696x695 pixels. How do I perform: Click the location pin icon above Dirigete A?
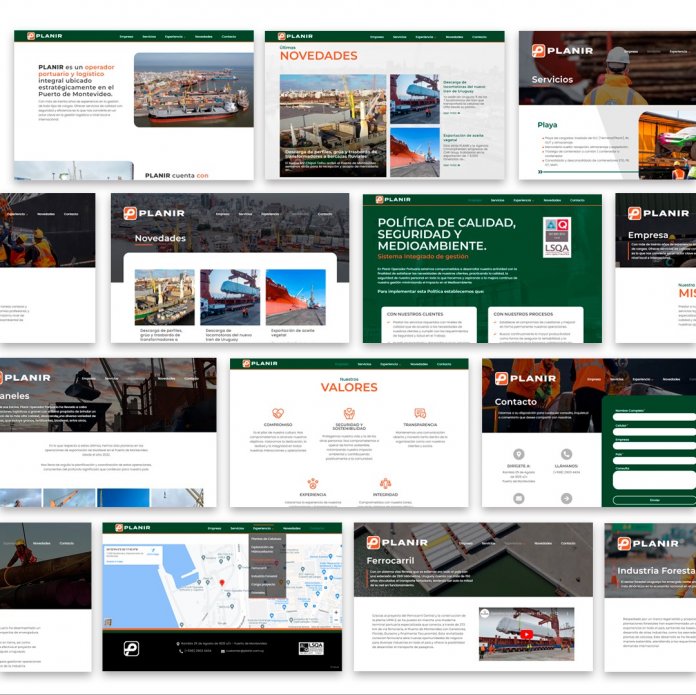(518, 454)
